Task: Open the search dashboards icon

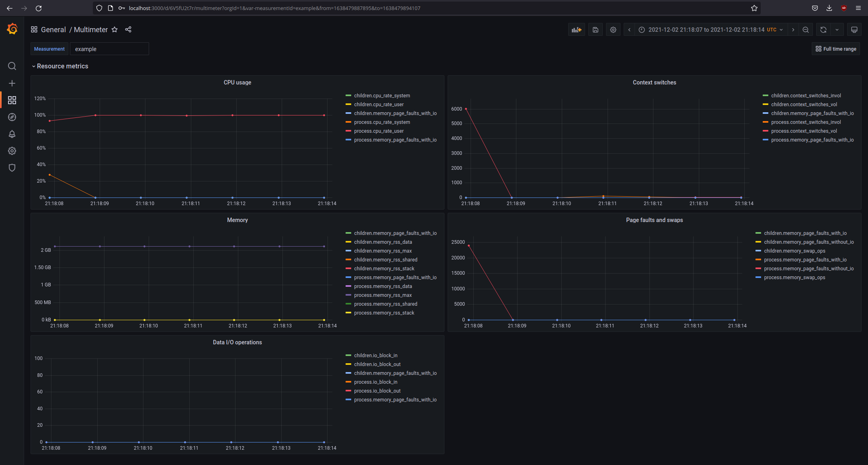Action: click(12, 66)
